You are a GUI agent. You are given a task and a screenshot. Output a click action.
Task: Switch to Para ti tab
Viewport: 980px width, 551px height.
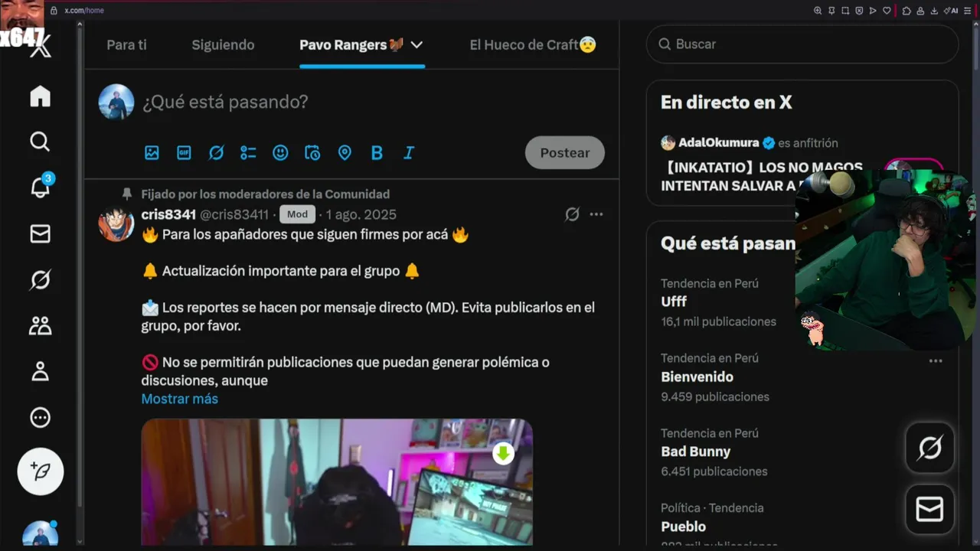[126, 44]
